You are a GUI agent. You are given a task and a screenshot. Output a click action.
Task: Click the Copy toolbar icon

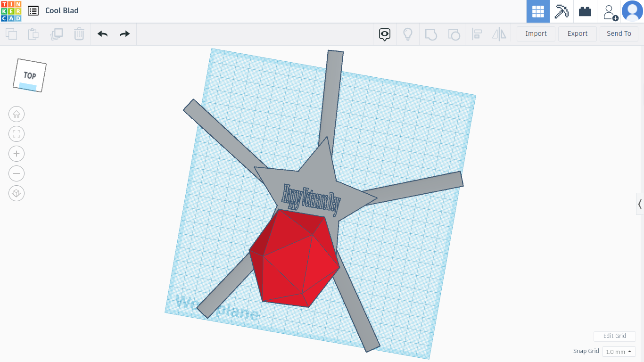pyautogui.click(x=11, y=34)
